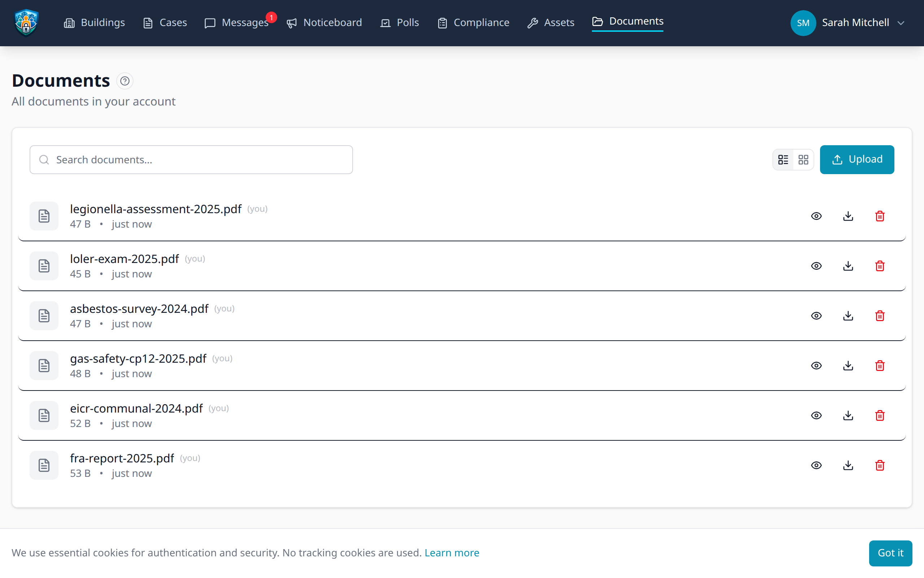
Task: Preview fra-report-2025.pdf with the eye icon
Action: (x=816, y=465)
